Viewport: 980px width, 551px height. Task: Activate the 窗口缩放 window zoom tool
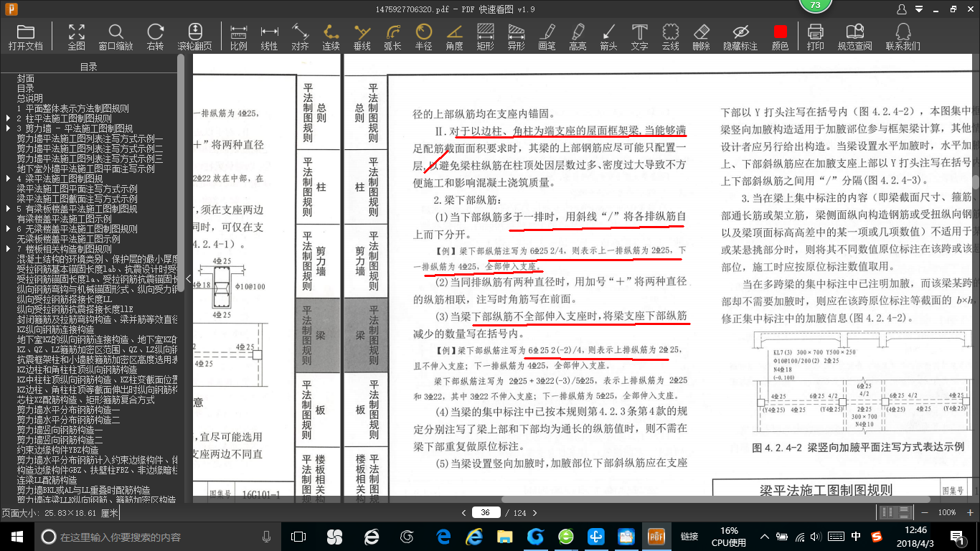[116, 37]
